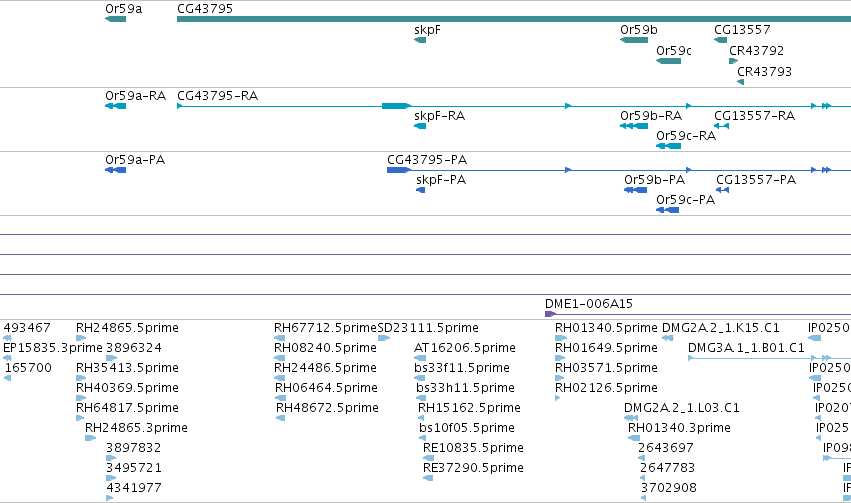Click the 3896324 feature label

(134, 348)
